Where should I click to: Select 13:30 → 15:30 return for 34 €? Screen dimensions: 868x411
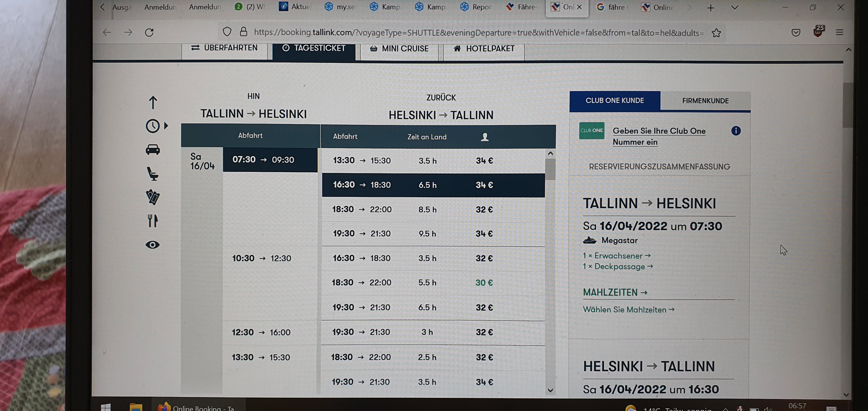pyautogui.click(x=433, y=160)
